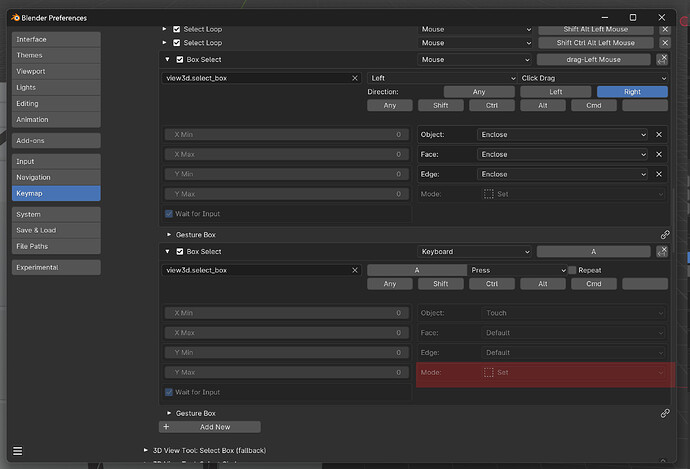This screenshot has width=690, height=469.
Task: Toggle the second Select Loop checkbox
Action: (x=176, y=43)
